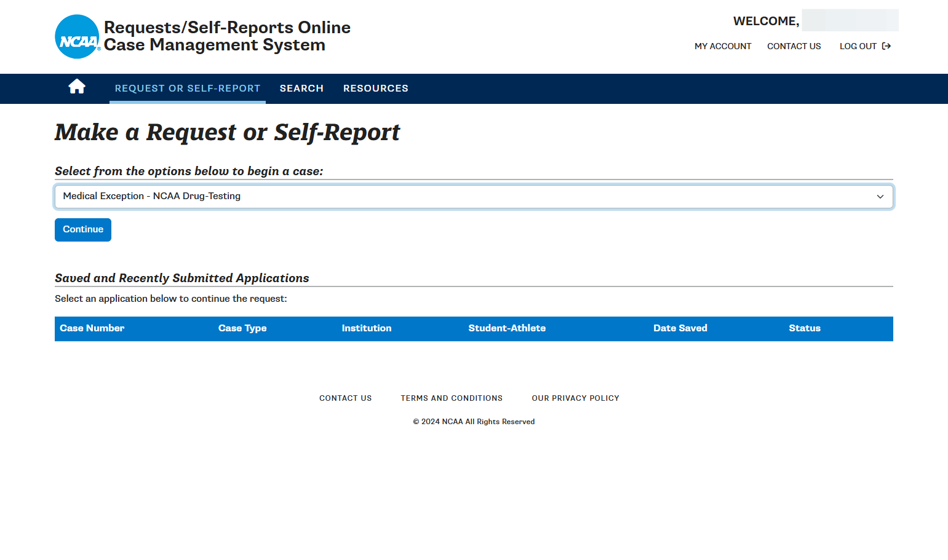Sort by Case Number column header
The width and height of the screenshot is (948, 560).
pyautogui.click(x=92, y=328)
